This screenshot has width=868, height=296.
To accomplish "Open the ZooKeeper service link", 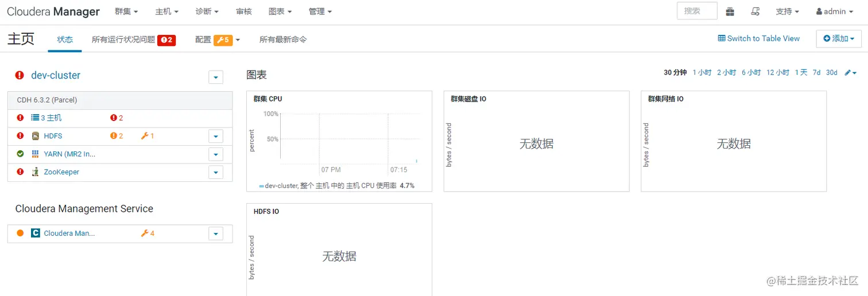I will coord(61,172).
